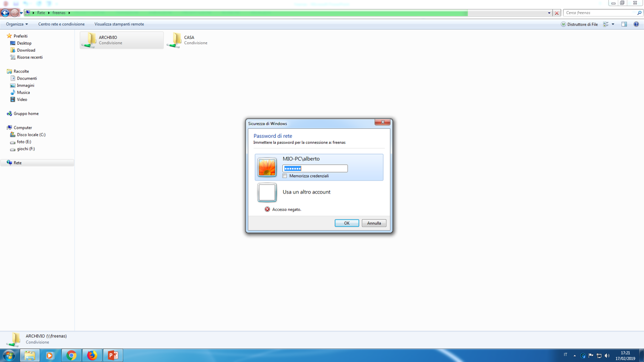Click the volume speaker tray icon
The image size is (644, 362).
coord(607,356)
